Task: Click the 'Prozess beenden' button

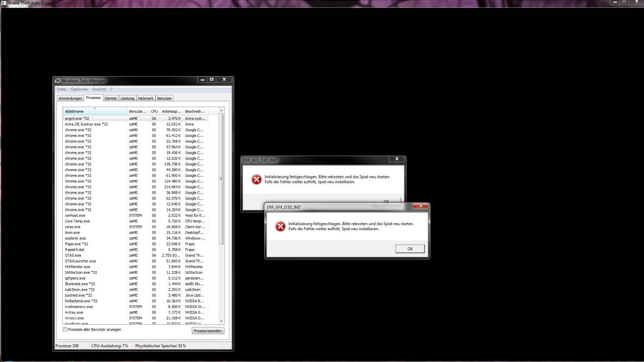Action: (208, 331)
